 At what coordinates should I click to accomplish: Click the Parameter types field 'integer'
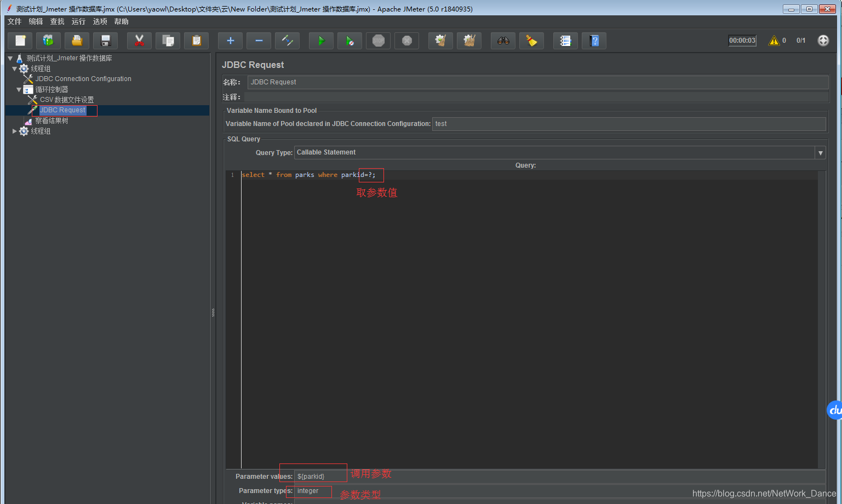(x=560, y=491)
